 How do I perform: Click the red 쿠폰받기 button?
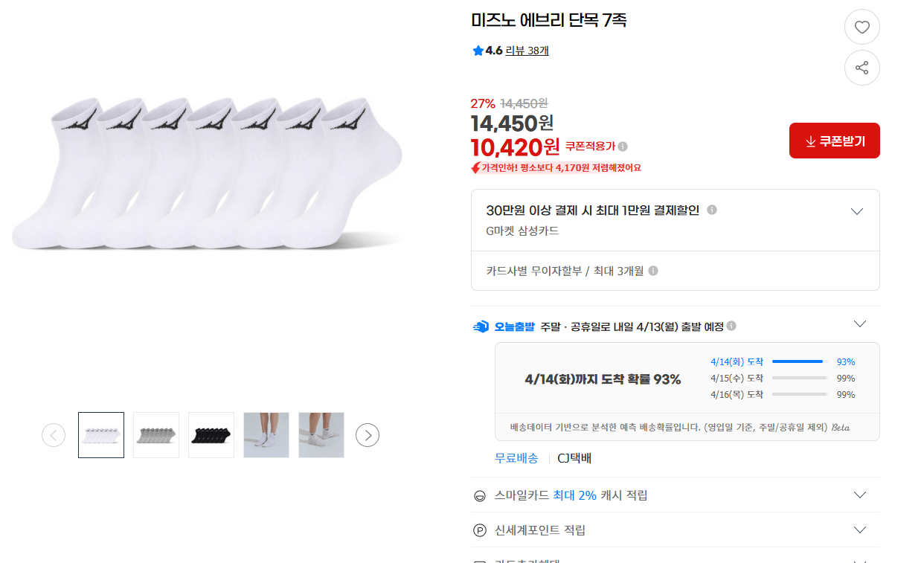pyautogui.click(x=834, y=140)
